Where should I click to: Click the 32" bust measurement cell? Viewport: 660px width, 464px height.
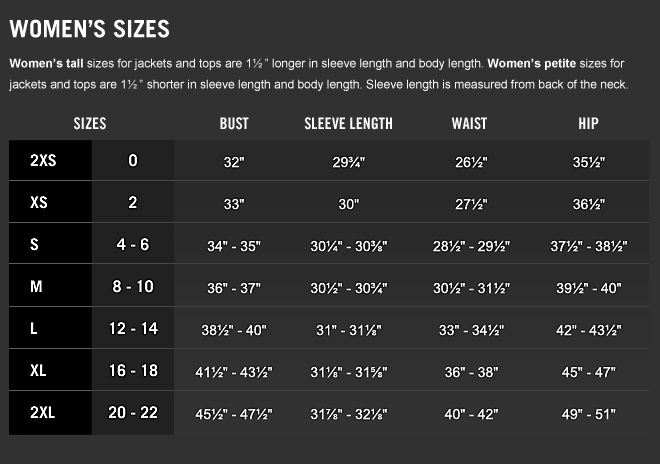(x=234, y=161)
